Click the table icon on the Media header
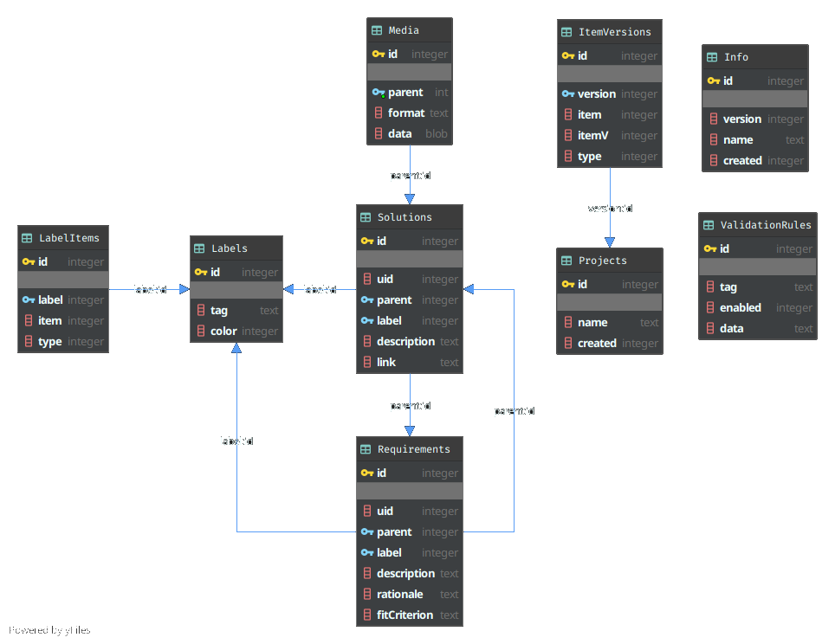The width and height of the screenshot is (835, 644). pos(376,29)
